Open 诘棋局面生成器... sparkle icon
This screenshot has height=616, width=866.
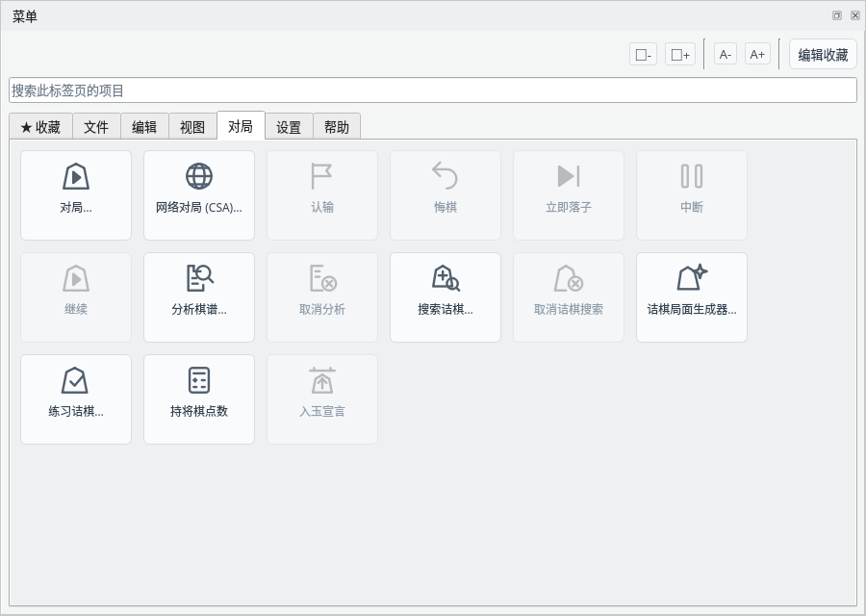pyautogui.click(x=692, y=278)
